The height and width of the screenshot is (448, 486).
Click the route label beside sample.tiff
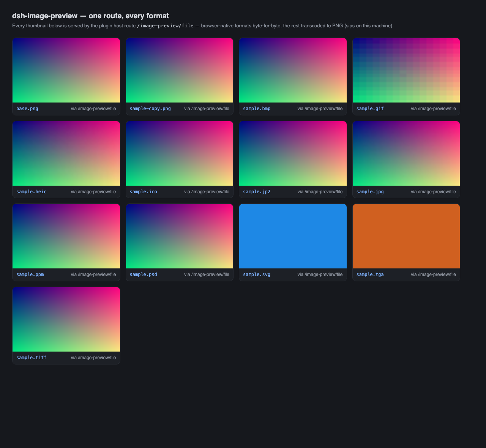93,358
